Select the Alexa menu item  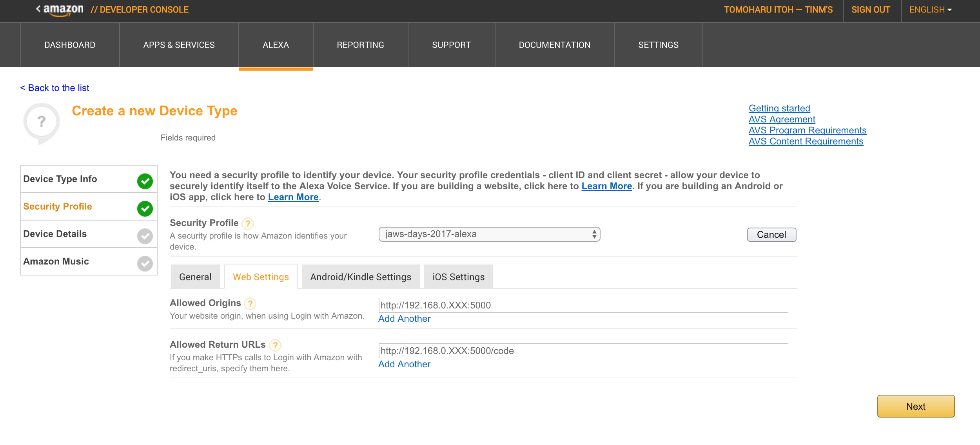pyautogui.click(x=276, y=45)
